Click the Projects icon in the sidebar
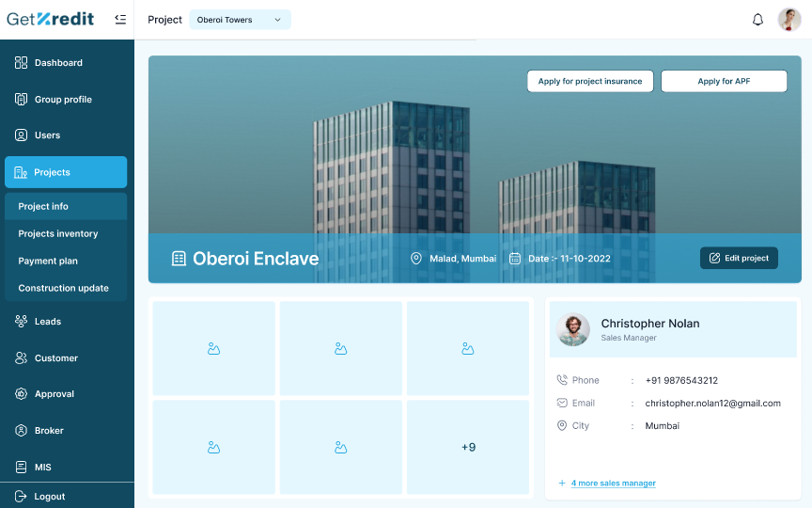The image size is (812, 508). (x=21, y=172)
